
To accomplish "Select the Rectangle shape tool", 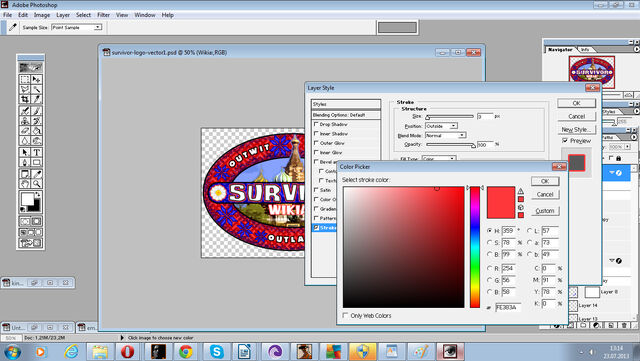I will (36, 163).
